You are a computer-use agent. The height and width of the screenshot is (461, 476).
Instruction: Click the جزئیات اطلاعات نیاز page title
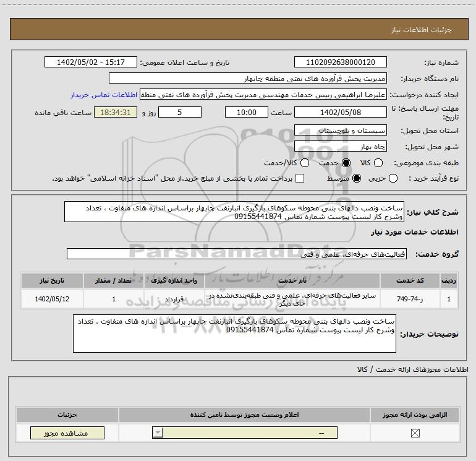pos(422,30)
